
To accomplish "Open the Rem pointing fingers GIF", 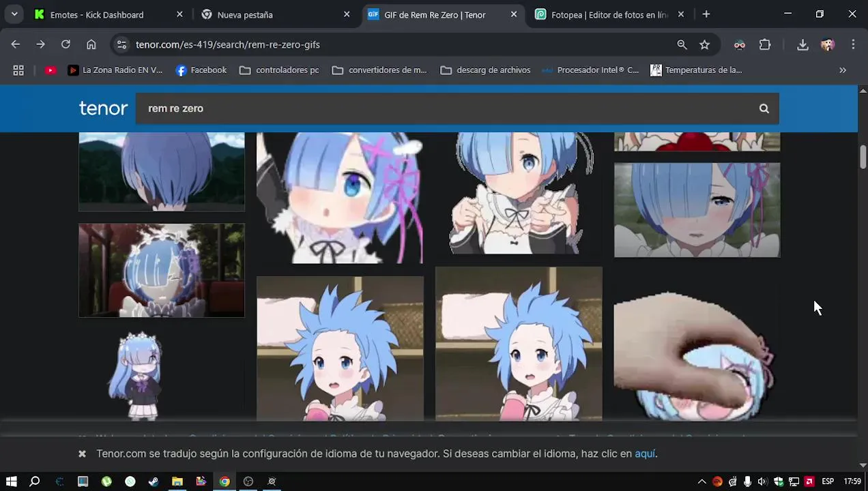I will point(519,193).
